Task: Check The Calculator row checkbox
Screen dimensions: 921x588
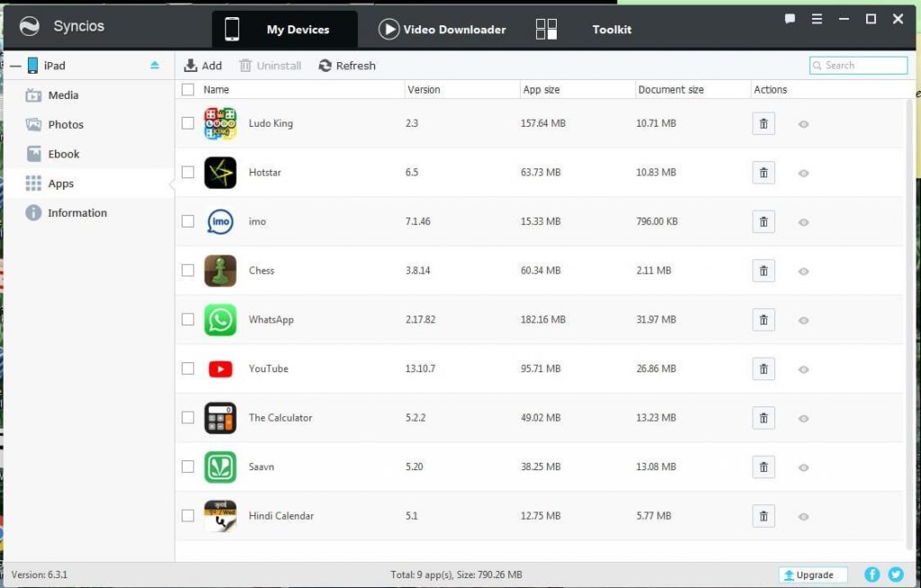Action: point(188,417)
